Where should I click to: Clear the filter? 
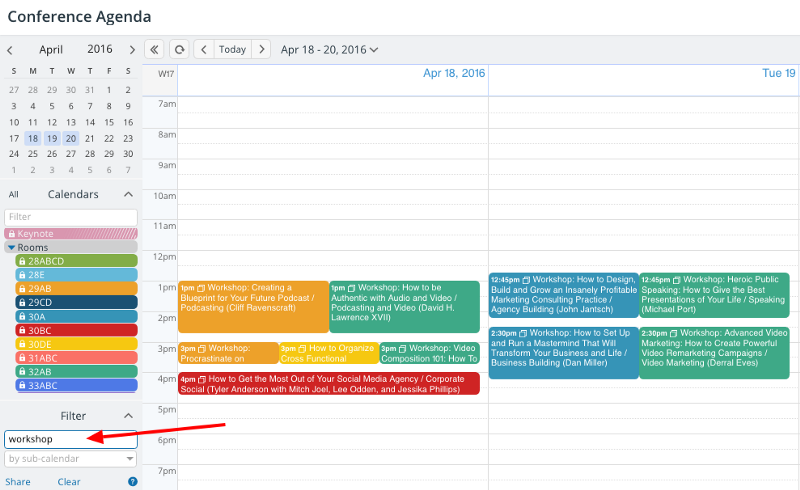(x=69, y=482)
